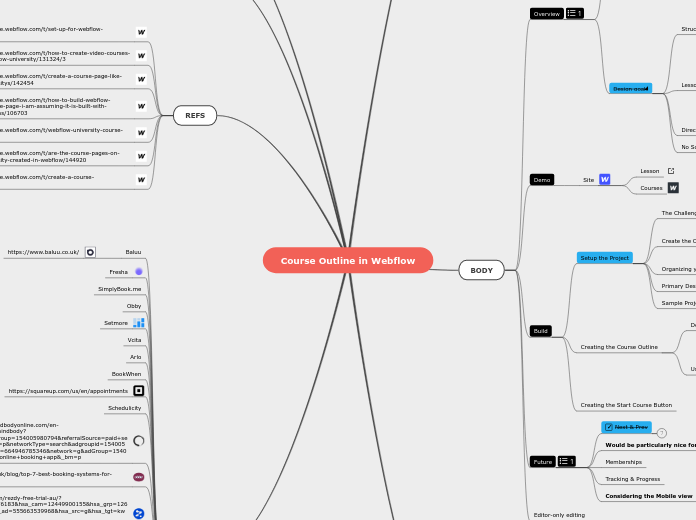Select the Tracking & Progress node
696x520 pixels.
pos(633,479)
